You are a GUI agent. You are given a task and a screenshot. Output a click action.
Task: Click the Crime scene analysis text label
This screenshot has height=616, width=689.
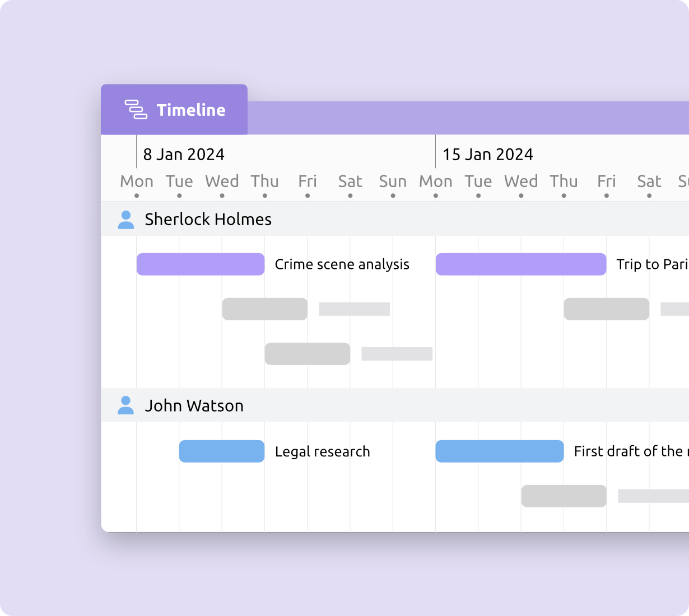342,264
